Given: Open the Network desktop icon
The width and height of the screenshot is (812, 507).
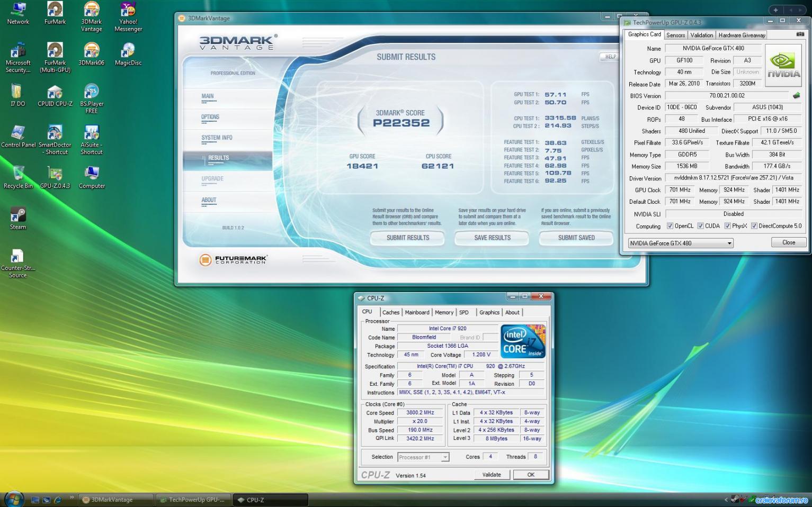Looking at the screenshot, I should click(x=18, y=13).
